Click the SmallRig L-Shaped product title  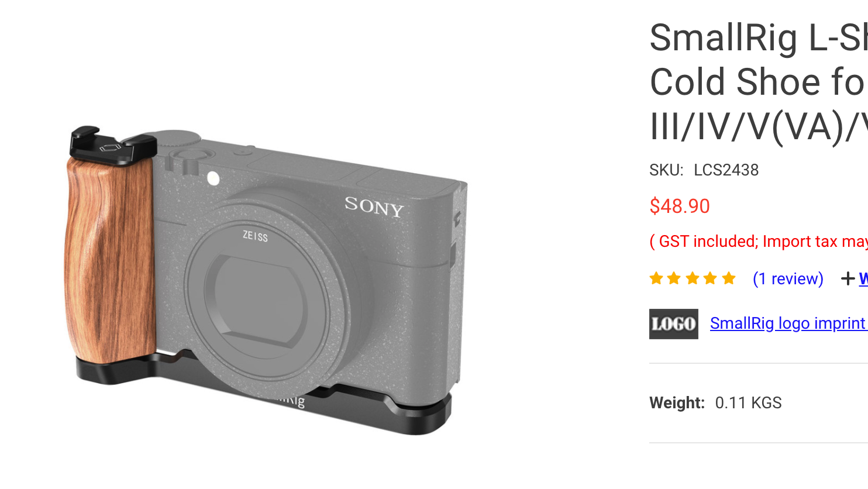click(x=759, y=82)
